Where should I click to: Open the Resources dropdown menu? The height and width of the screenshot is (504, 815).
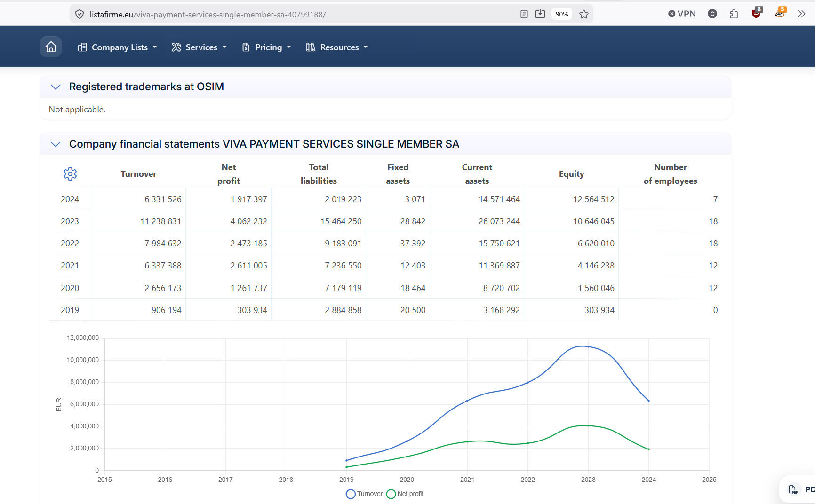[337, 47]
